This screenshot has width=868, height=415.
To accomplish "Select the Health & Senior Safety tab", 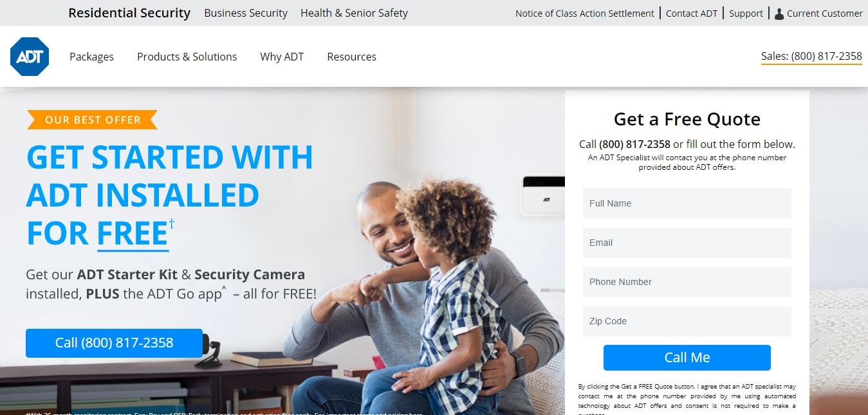I will pyautogui.click(x=354, y=13).
